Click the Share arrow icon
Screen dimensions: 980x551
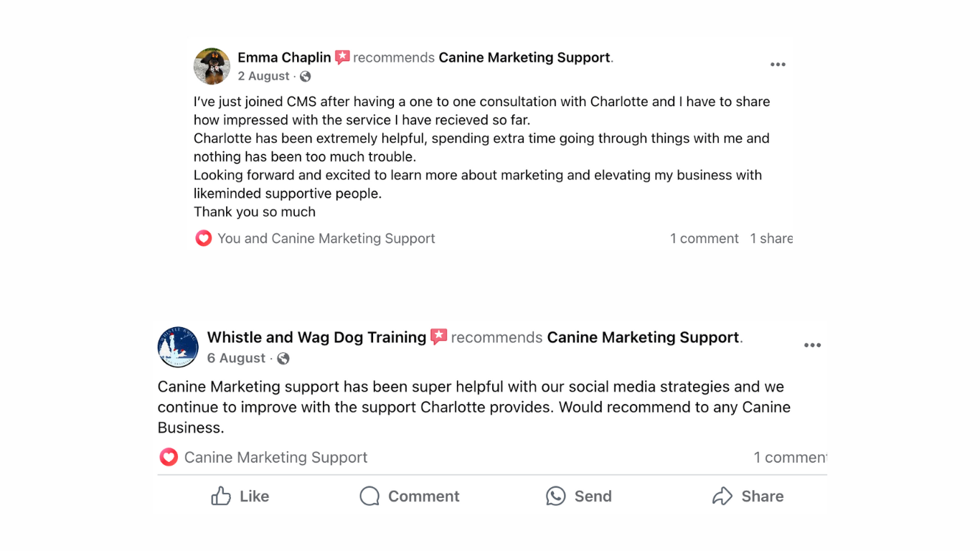click(x=722, y=496)
